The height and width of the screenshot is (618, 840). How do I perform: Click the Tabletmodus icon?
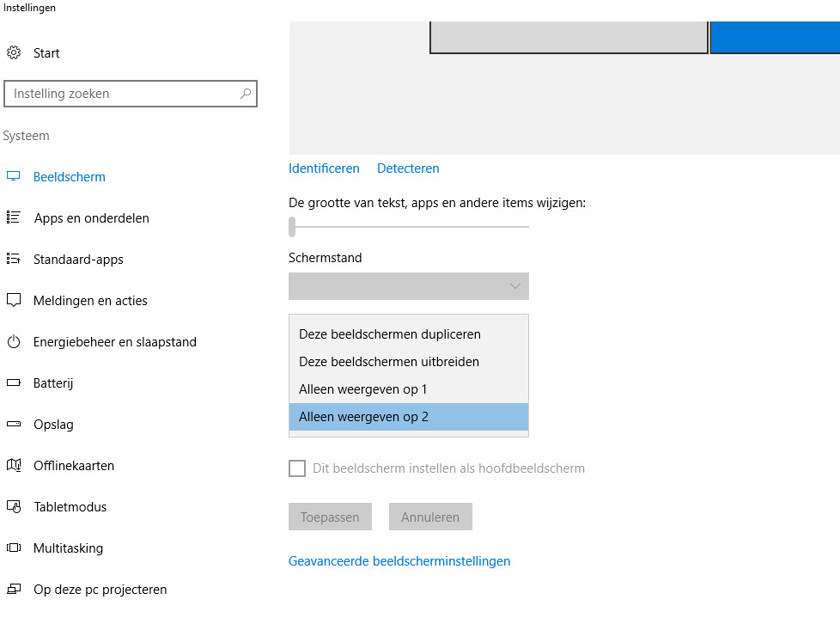click(14, 506)
